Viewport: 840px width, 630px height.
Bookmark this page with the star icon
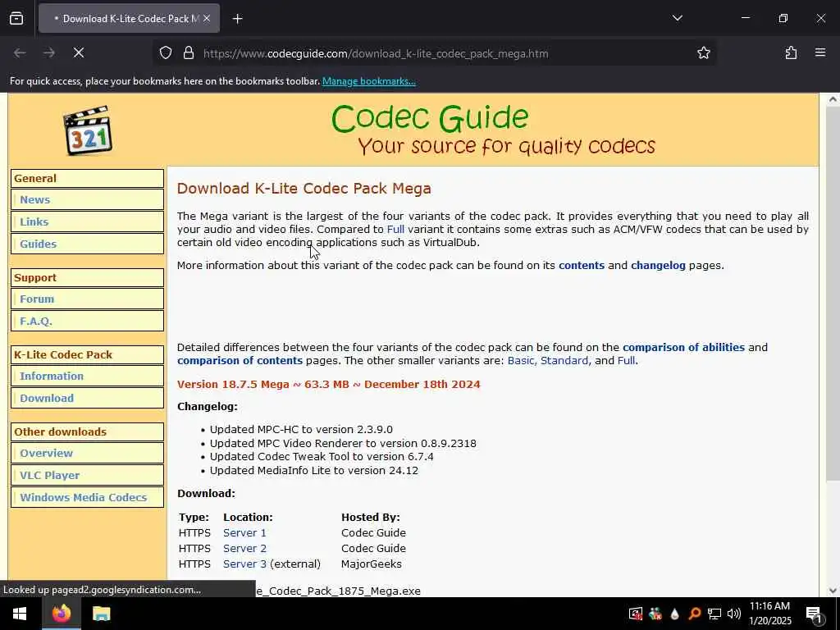pos(703,52)
